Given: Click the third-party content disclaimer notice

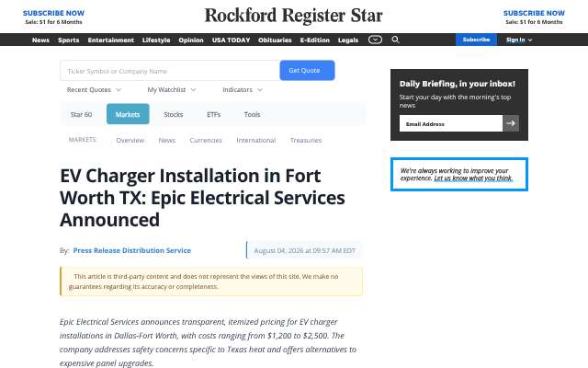Looking at the screenshot, I should [211, 282].
